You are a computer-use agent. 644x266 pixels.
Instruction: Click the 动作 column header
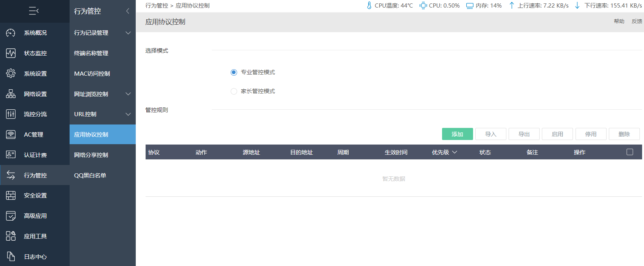pos(201,152)
